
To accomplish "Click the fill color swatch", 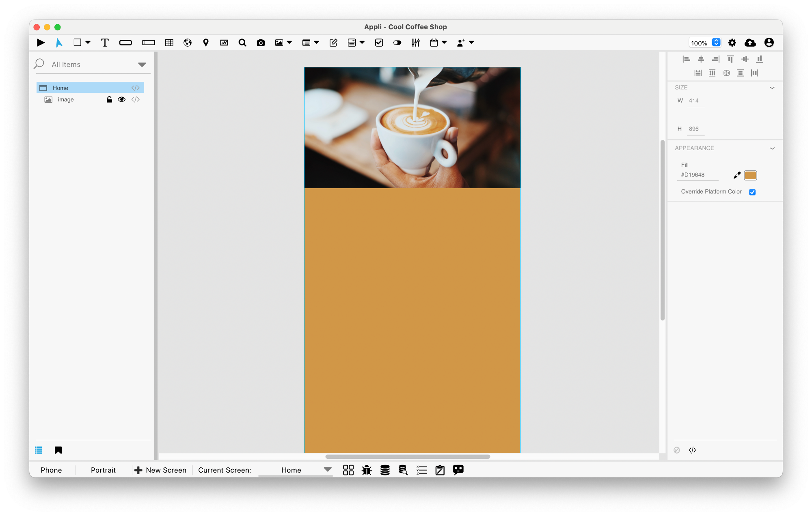I will (x=750, y=175).
